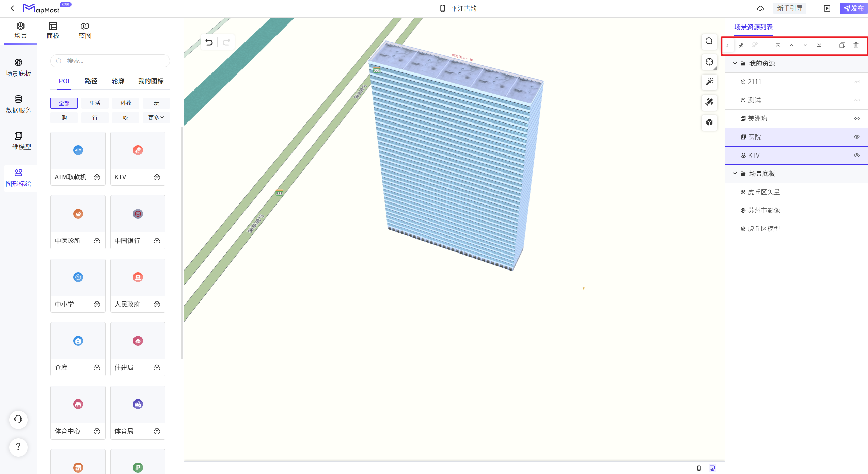Click the satellite tool icon
The height and width of the screenshot is (474, 868).
coord(709,102)
